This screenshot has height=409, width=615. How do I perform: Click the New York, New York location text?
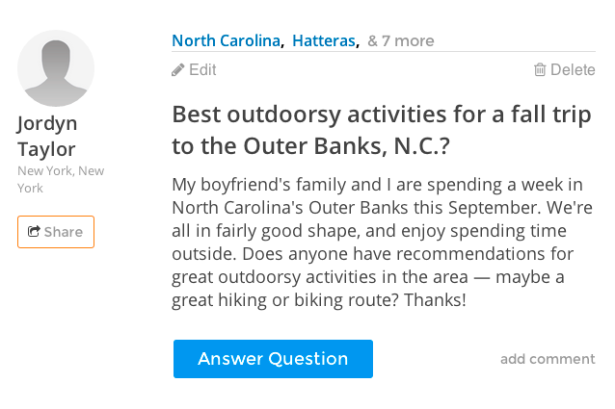tap(60, 179)
